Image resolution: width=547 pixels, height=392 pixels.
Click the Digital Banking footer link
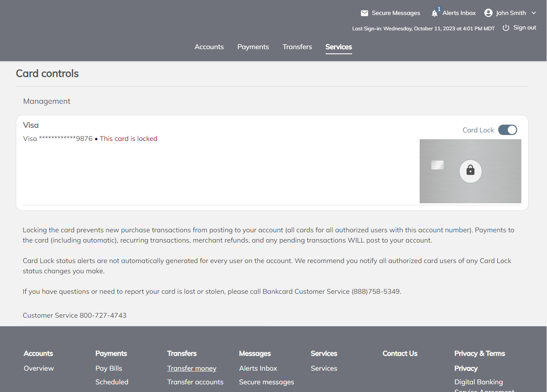click(479, 382)
